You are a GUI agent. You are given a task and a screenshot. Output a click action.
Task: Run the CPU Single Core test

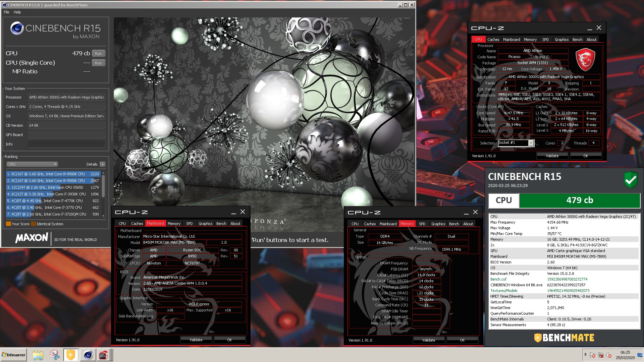(x=98, y=63)
